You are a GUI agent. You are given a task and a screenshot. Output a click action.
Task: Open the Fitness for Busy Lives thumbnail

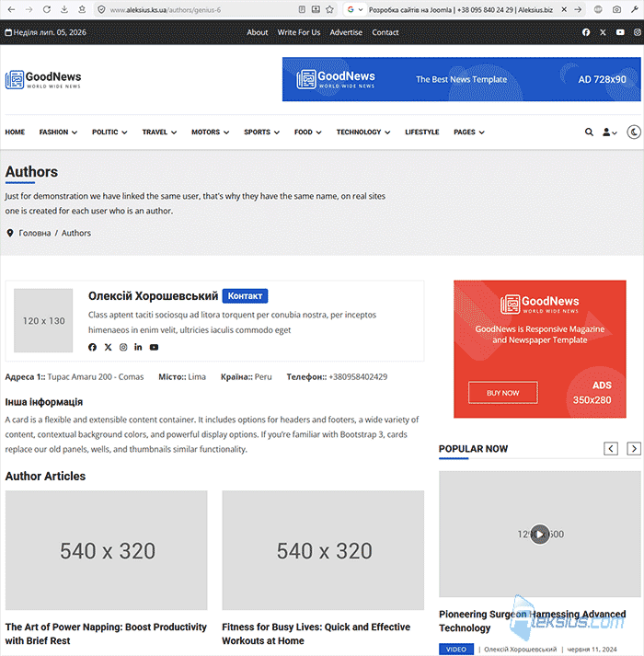[x=323, y=550]
